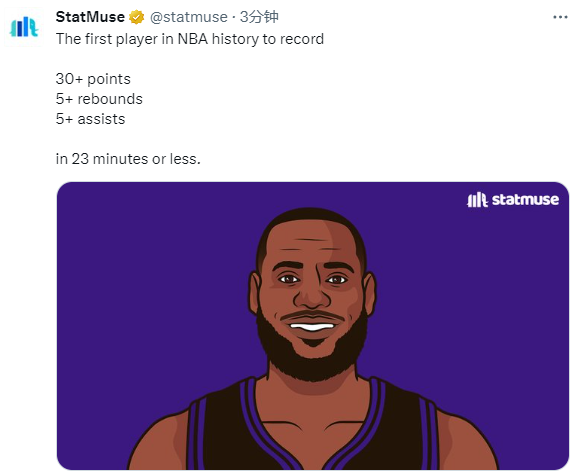This screenshot has width=578, height=472.
Task: Click the 3分钟 timestamp
Action: (x=259, y=17)
